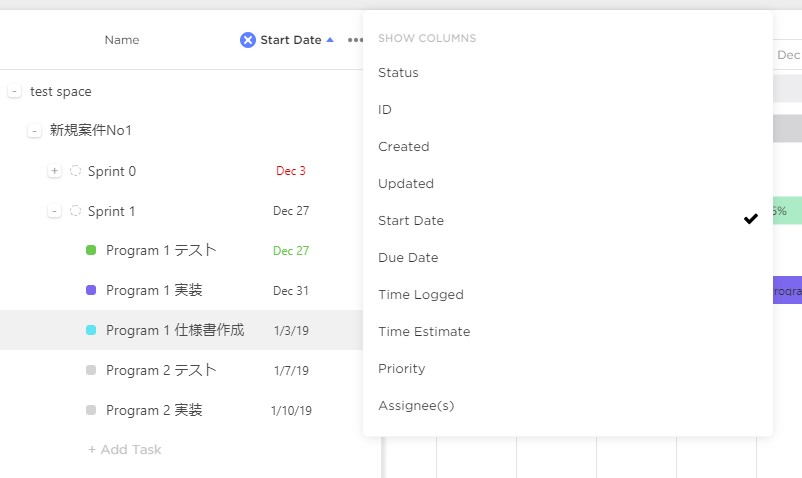Show the ID column
The width and height of the screenshot is (802, 478).
[568, 109]
